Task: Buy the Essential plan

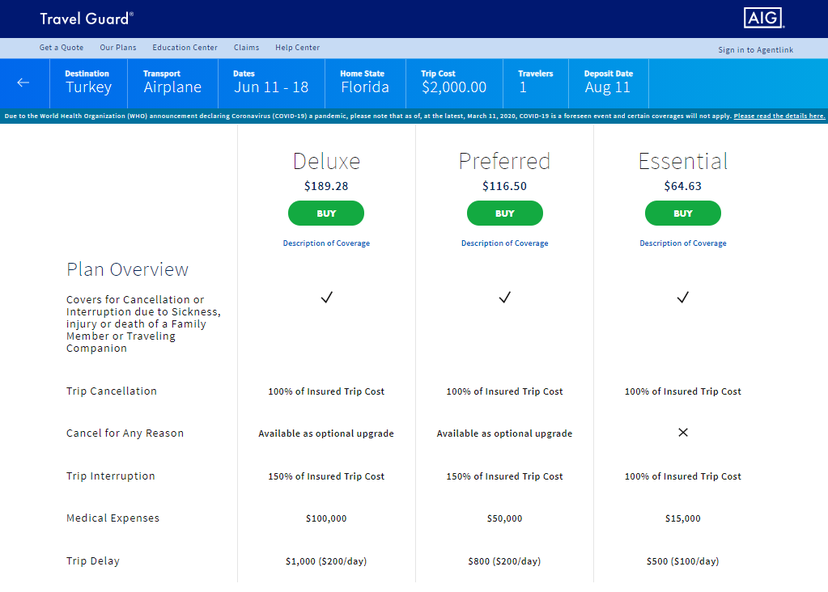Action: click(x=683, y=213)
